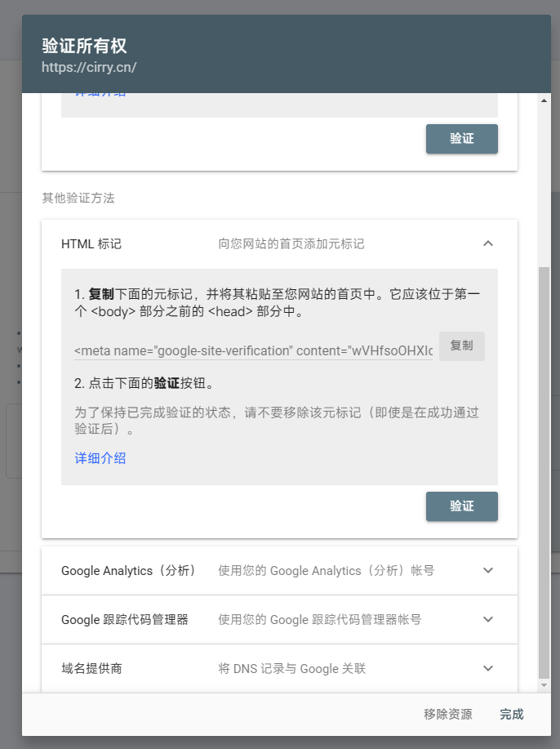560x749 pixels.
Task: Open 详细介绍 link under HTML 标记 instructions
Action: 100,458
